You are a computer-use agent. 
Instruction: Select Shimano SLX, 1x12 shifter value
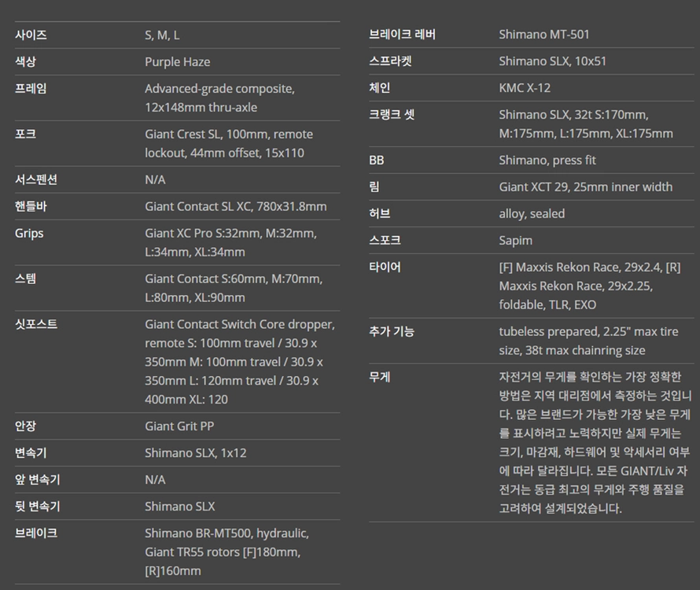coord(196,453)
